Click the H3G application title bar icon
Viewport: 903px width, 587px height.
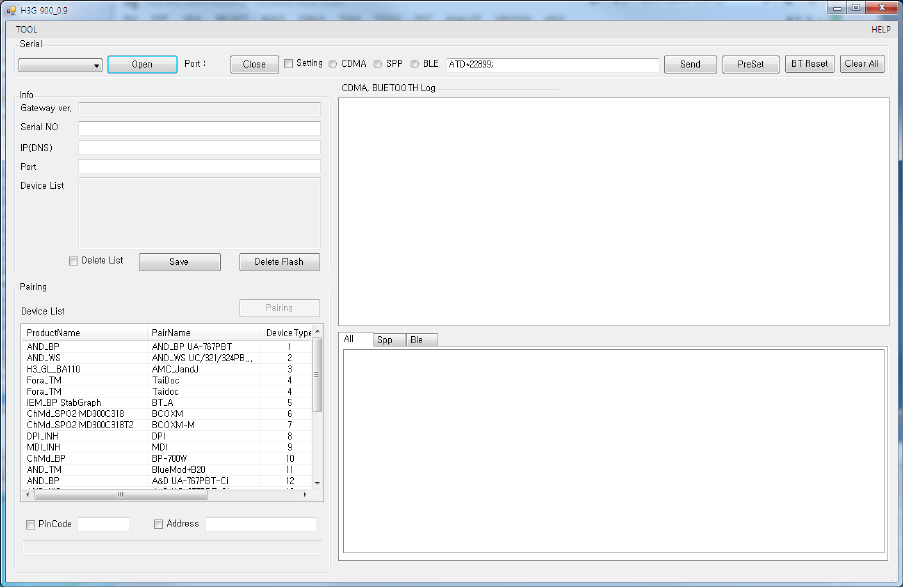pyautogui.click(x=11, y=10)
